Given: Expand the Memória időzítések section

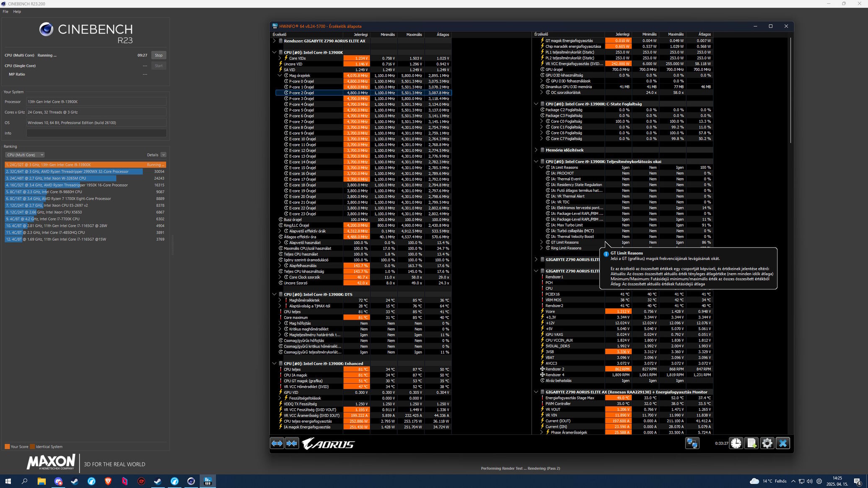Looking at the screenshot, I should (x=536, y=150).
